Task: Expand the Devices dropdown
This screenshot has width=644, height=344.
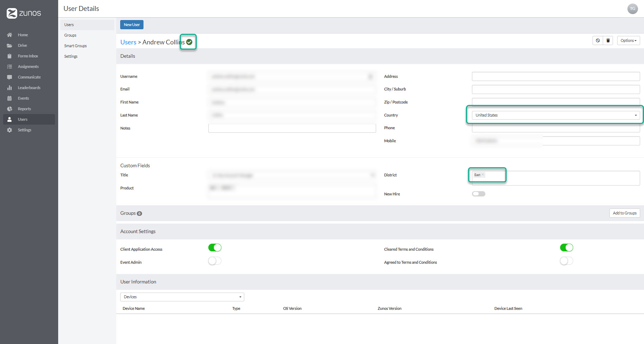Action: tap(182, 297)
